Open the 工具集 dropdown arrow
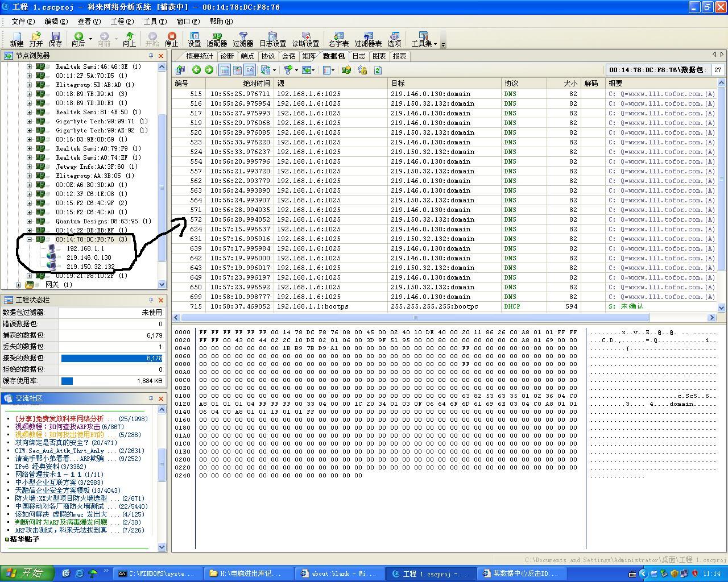 pyautogui.click(x=435, y=44)
